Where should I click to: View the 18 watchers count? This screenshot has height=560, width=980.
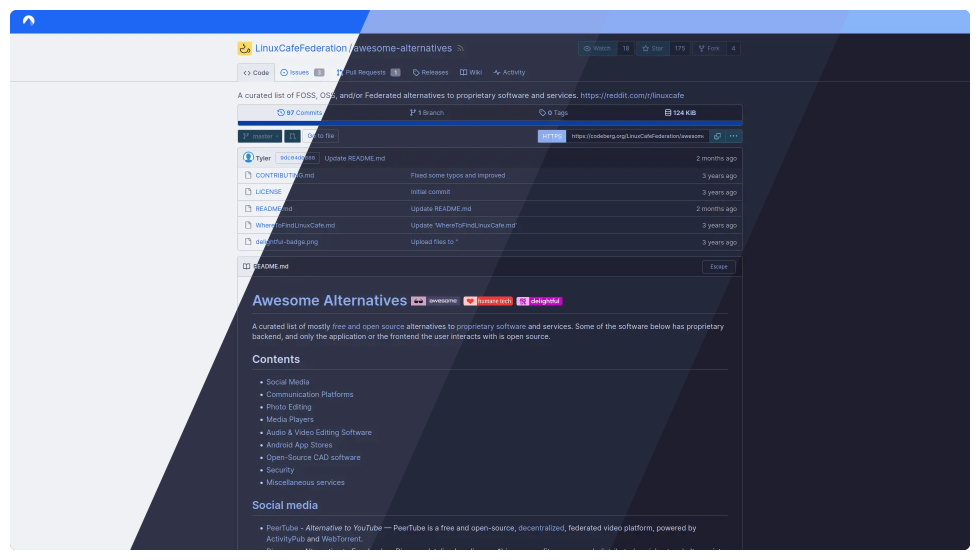[626, 48]
